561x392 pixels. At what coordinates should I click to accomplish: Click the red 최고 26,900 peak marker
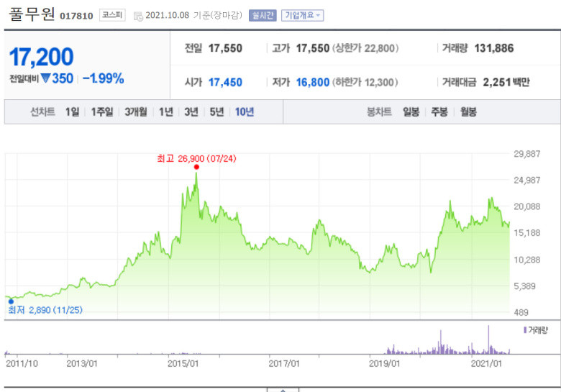(x=196, y=167)
